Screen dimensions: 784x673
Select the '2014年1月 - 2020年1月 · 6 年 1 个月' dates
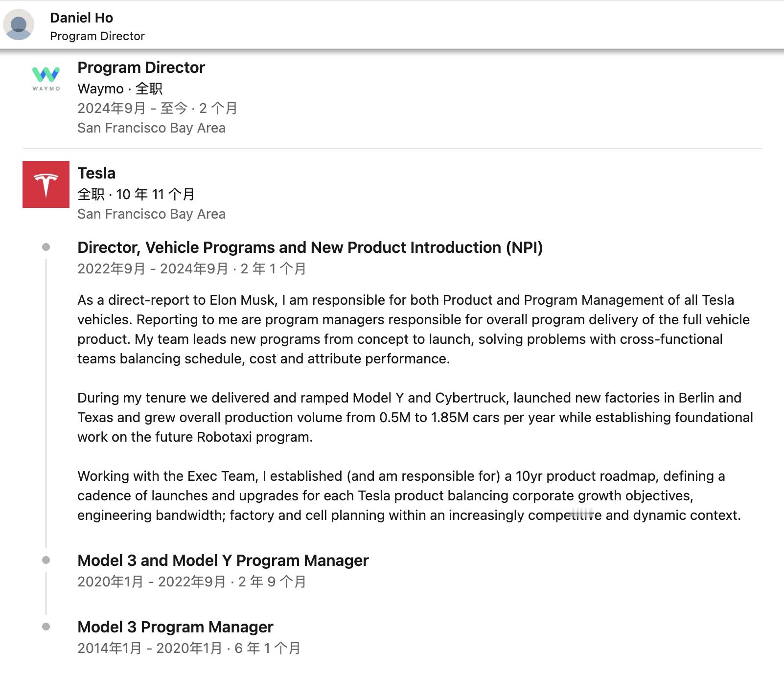189,648
